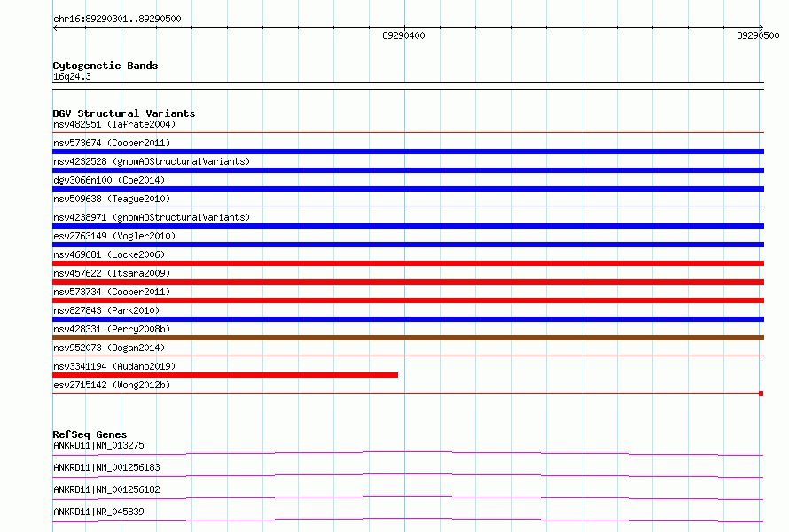The image size is (789, 532).
Task: Select the blue bar under esv2763149
Action: click(x=408, y=245)
